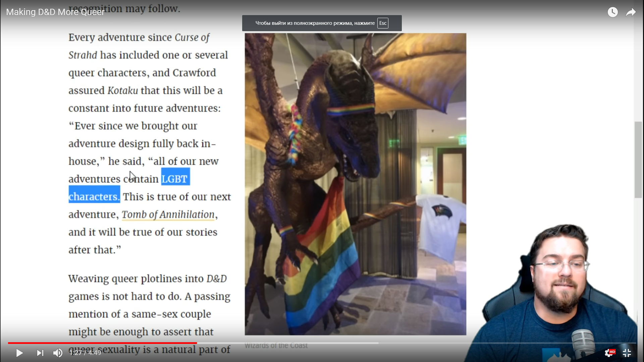Click the Esc key hint
This screenshot has height=362, width=644.
coord(383,23)
